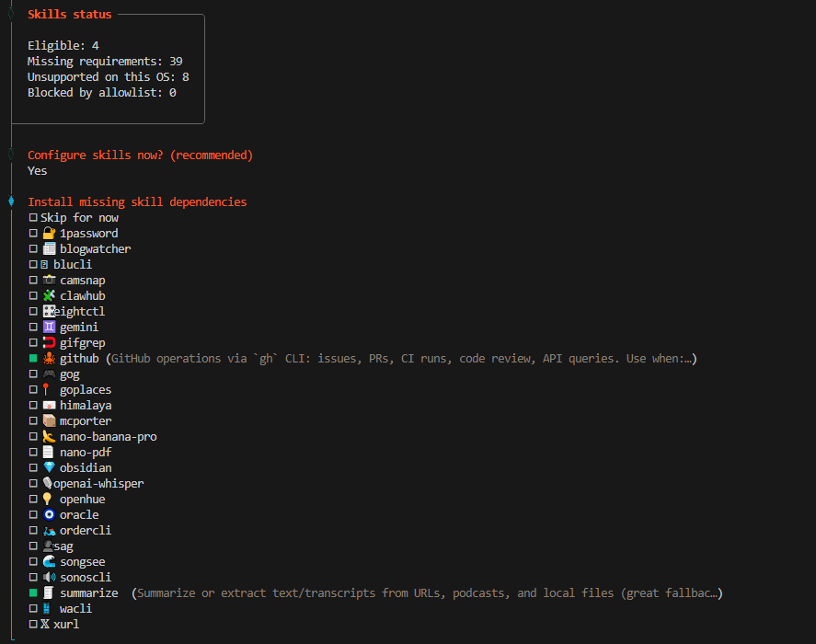Click the 'Summarize or extract text/transcripts' description

click(427, 593)
